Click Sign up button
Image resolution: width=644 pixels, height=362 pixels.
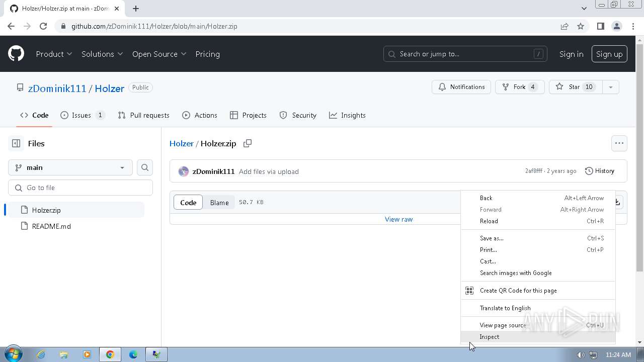click(609, 54)
